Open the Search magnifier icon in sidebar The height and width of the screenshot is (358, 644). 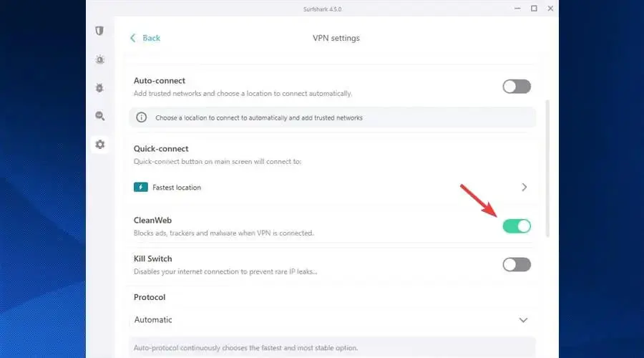point(99,115)
